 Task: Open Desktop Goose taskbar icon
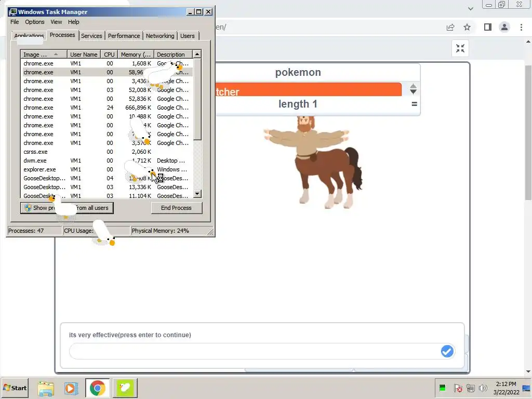point(125,388)
